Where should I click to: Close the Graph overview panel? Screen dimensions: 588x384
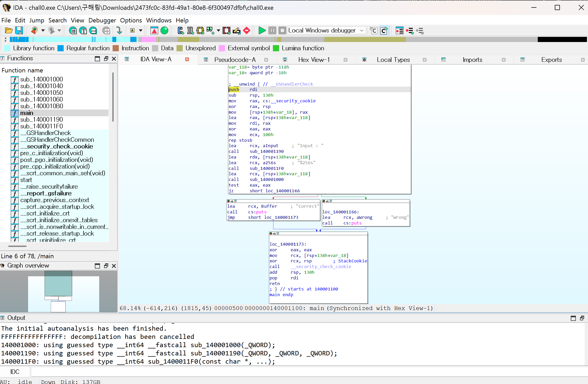(x=114, y=266)
